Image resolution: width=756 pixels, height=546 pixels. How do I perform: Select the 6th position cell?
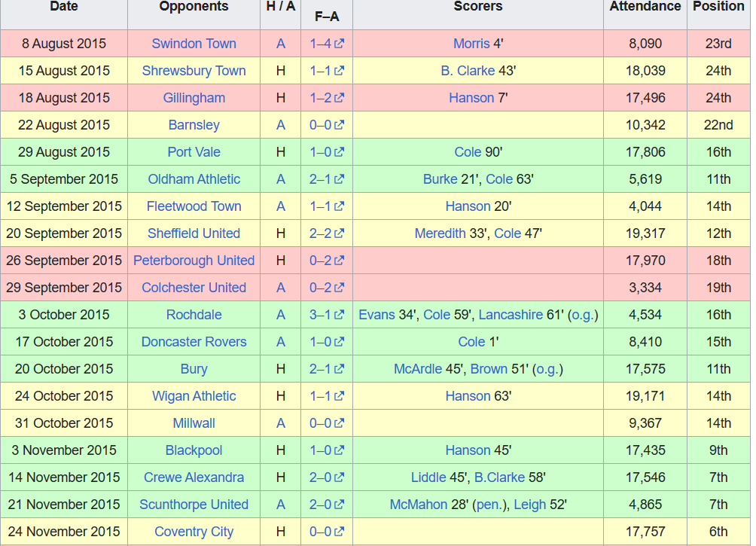point(718,532)
